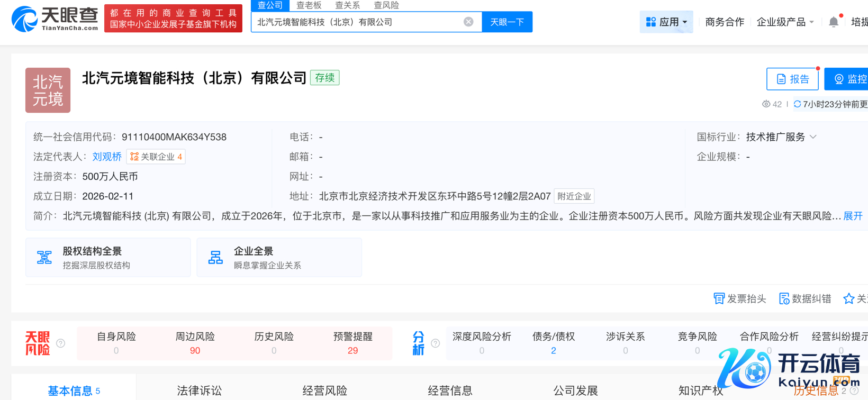Open the 股权结构全景 equity structure card
The height and width of the screenshot is (400, 868).
(x=108, y=258)
